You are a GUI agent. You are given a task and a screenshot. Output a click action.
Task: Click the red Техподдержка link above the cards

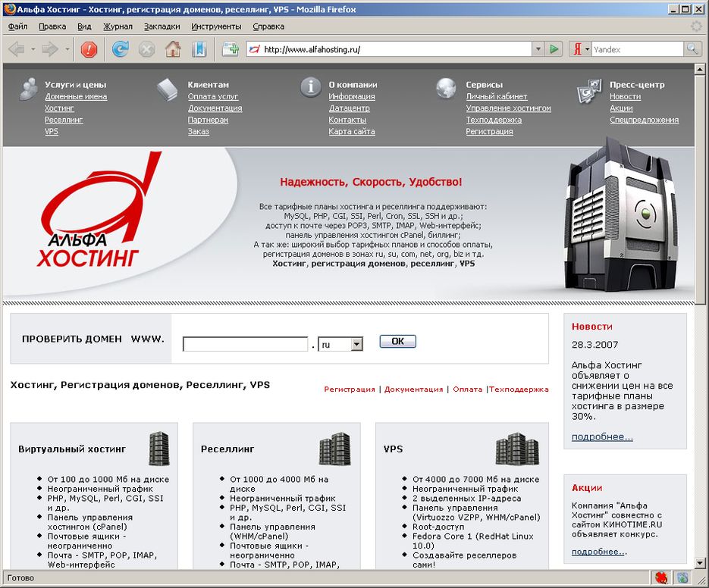pyautogui.click(x=519, y=389)
